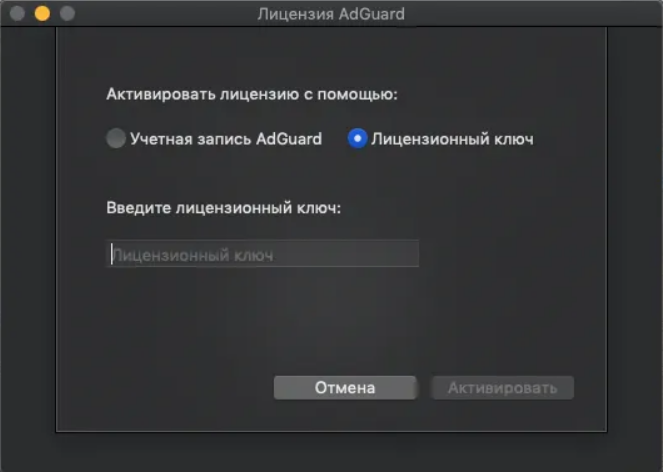
Task: Click the empty grey radio circle
Action: coord(115,138)
